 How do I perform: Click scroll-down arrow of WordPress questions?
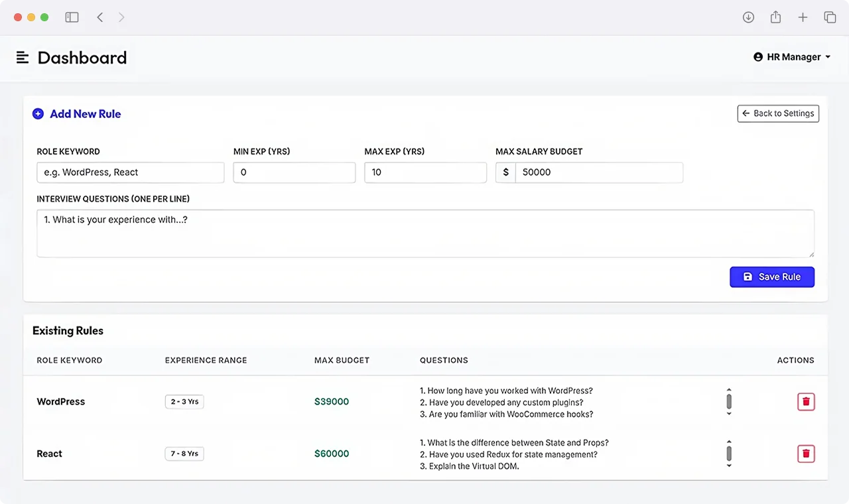(x=729, y=413)
